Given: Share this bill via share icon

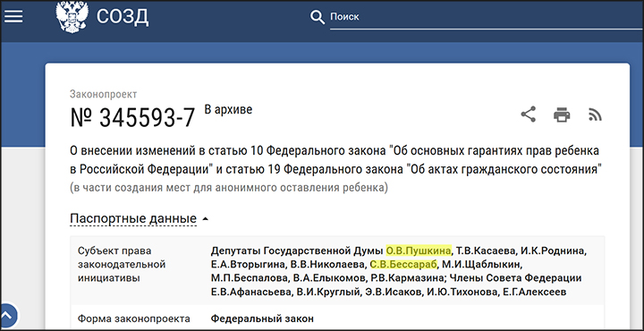Looking at the screenshot, I should 529,115.
